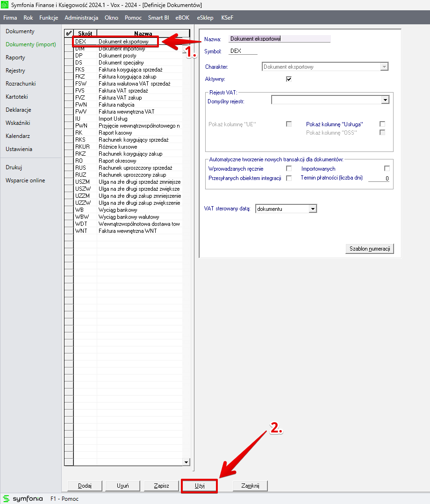Toggle Pokaż kolumnę "UE" checkbox
This screenshot has width=430, height=504.
tap(288, 124)
